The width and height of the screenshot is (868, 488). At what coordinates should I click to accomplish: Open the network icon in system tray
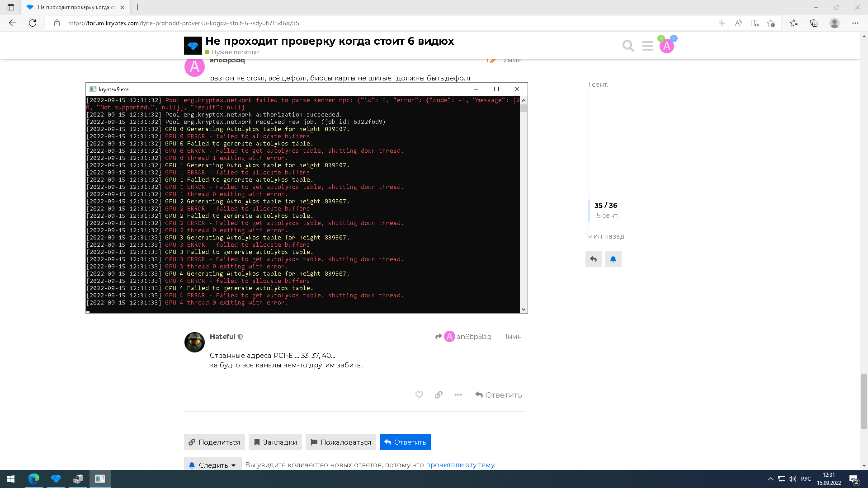(x=782, y=479)
